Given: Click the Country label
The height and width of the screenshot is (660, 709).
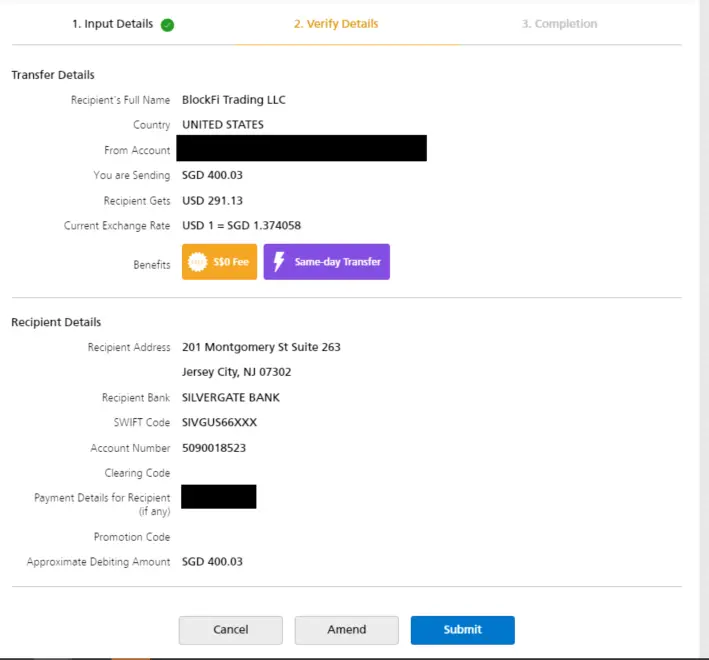Looking at the screenshot, I should [x=151, y=125].
